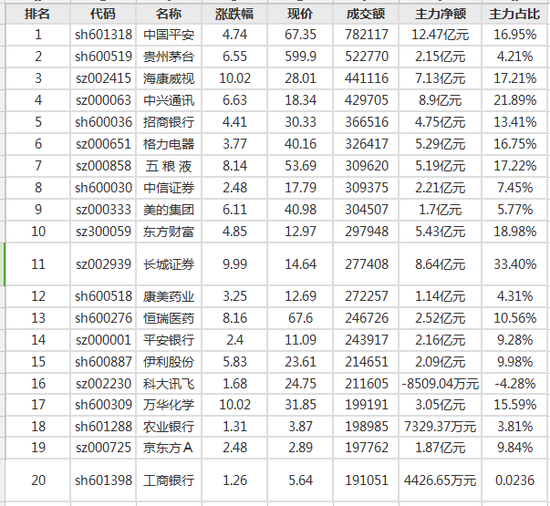
Task: Select change cell 5.83
Action: point(234,362)
